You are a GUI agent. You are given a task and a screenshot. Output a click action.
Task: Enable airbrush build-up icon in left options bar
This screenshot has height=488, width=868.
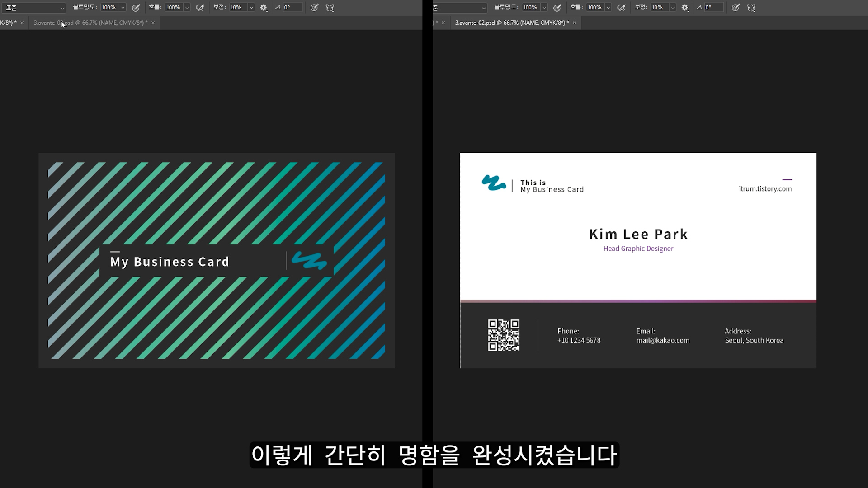(x=200, y=8)
